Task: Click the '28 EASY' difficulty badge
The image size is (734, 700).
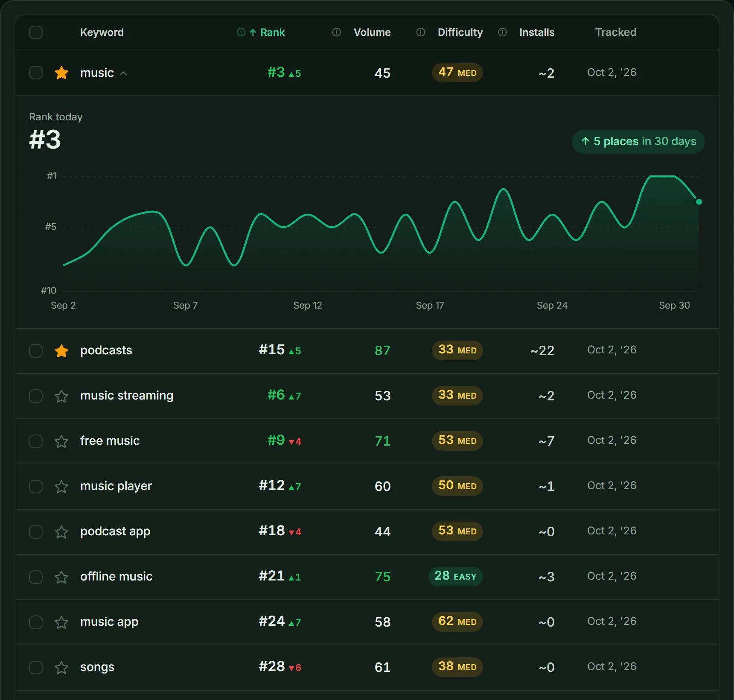Action: pyautogui.click(x=455, y=577)
